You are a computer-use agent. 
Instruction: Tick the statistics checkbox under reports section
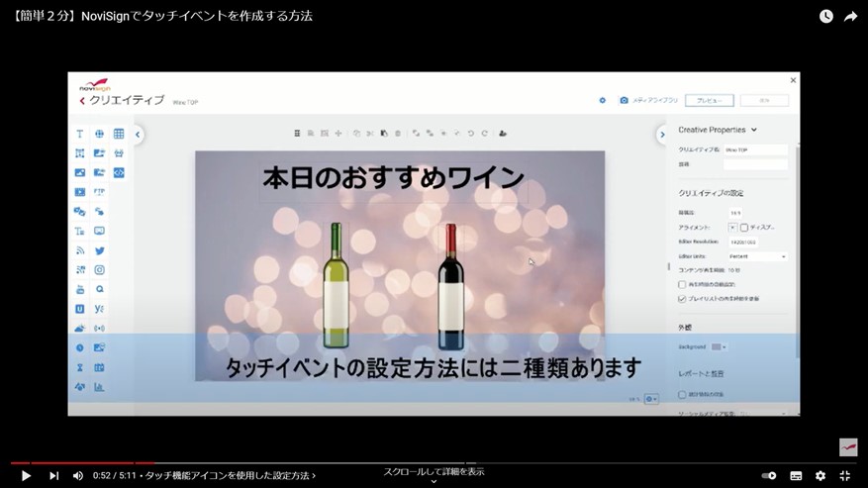(x=682, y=394)
